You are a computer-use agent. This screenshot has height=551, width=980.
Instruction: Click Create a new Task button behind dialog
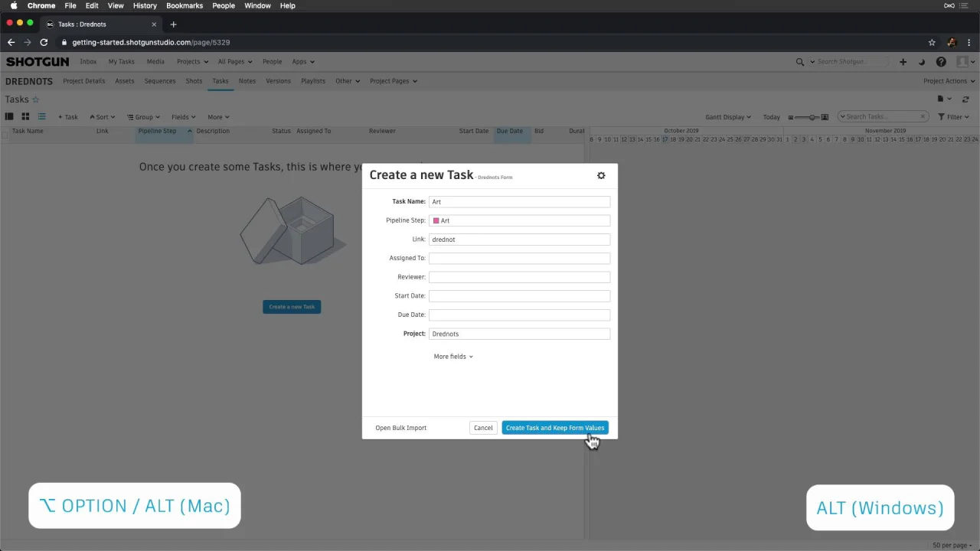292,307
